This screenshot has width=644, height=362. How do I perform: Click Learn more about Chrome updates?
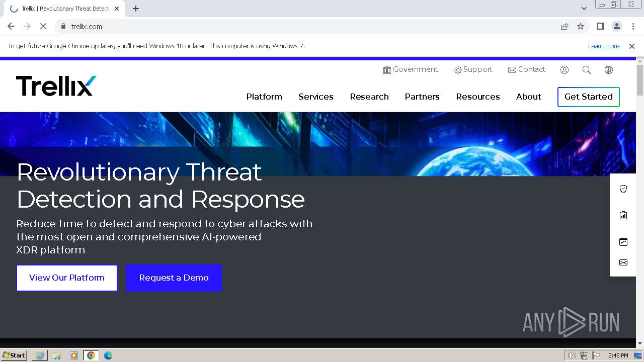tap(604, 46)
